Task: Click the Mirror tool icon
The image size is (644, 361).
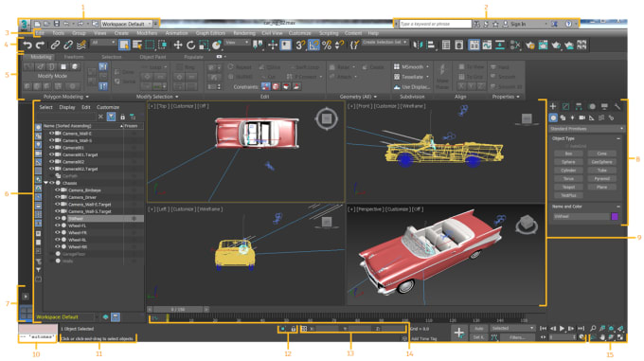Action: [x=418, y=45]
